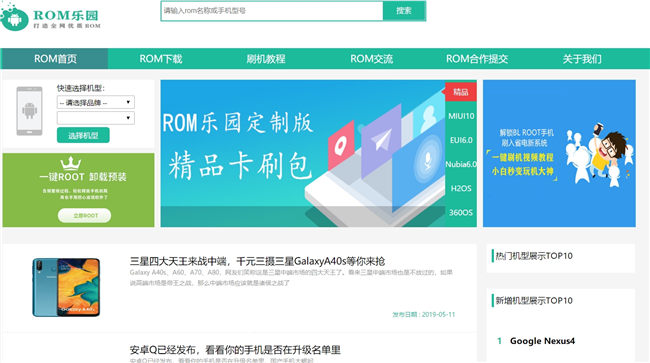This screenshot has height=363, width=650.
Task: Select the 360OS banner tab
Action: (x=461, y=212)
